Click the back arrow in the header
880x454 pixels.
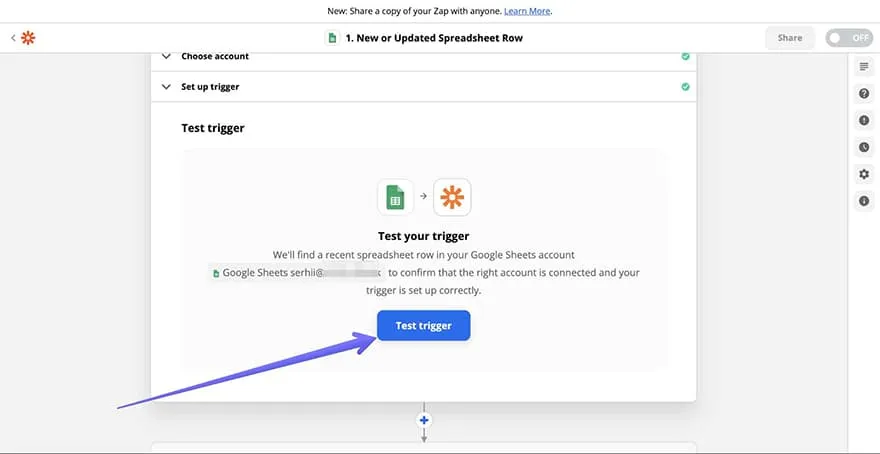pyautogui.click(x=13, y=38)
